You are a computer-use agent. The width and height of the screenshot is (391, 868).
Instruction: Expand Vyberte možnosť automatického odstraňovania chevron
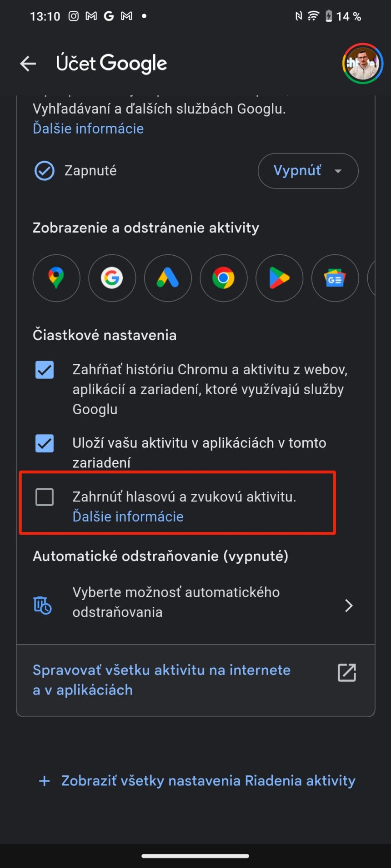pos(349,605)
